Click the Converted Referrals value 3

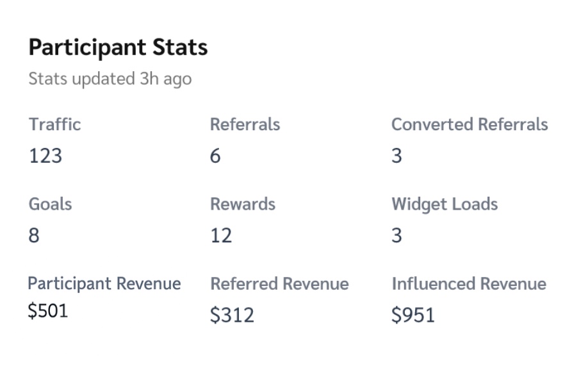[396, 155]
